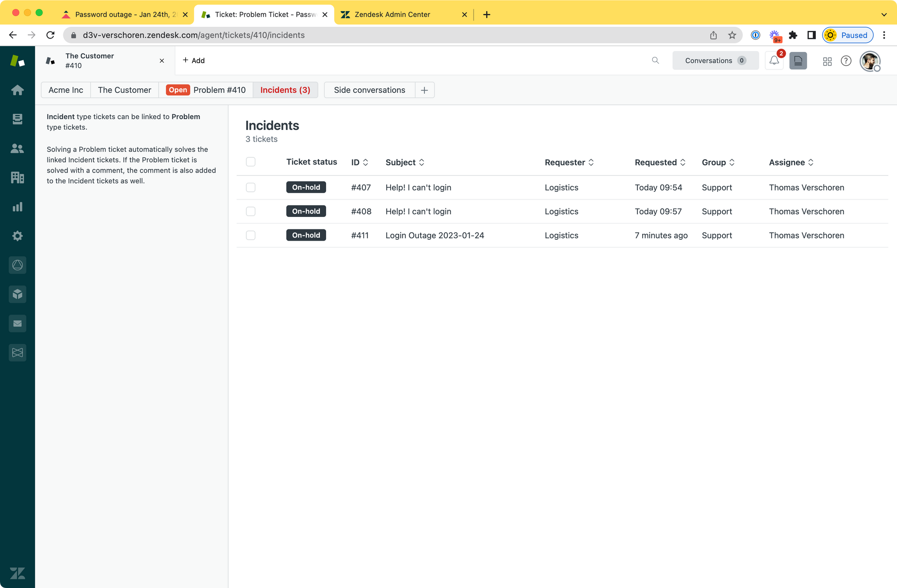This screenshot has width=897, height=588.
Task: Open the Organizations building icon in sidebar
Action: [17, 177]
